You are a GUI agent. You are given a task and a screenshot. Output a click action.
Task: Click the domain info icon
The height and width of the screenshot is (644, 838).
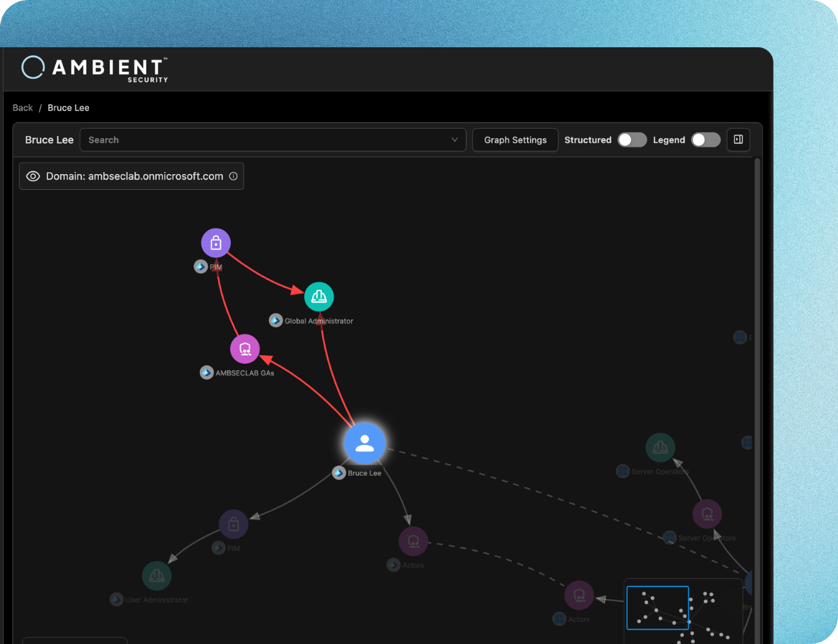(234, 176)
